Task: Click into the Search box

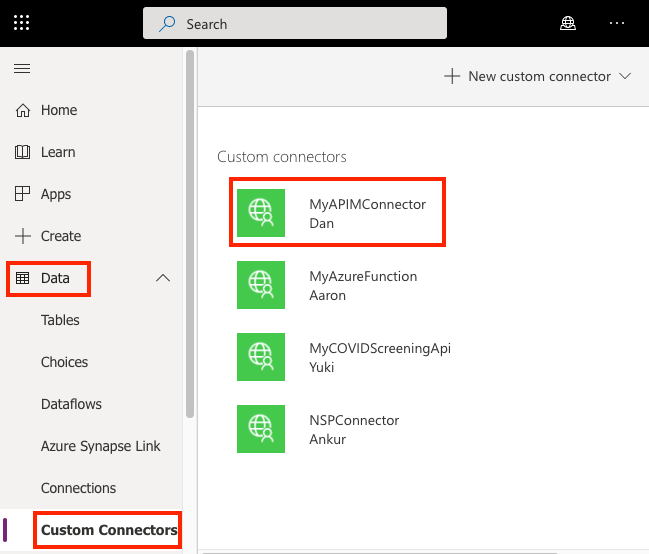Action: tap(295, 24)
